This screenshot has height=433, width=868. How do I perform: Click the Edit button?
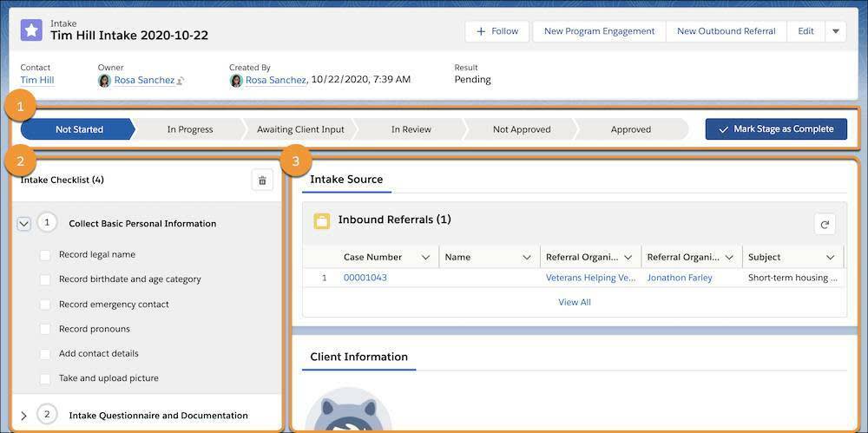point(806,31)
